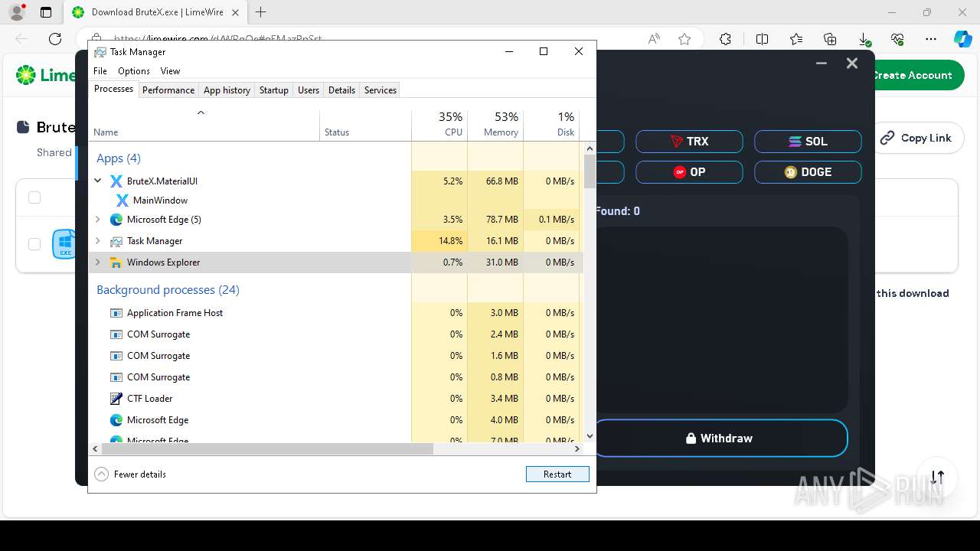Click the CTF Loader process icon
Image resolution: width=980 pixels, height=551 pixels.
tap(116, 399)
